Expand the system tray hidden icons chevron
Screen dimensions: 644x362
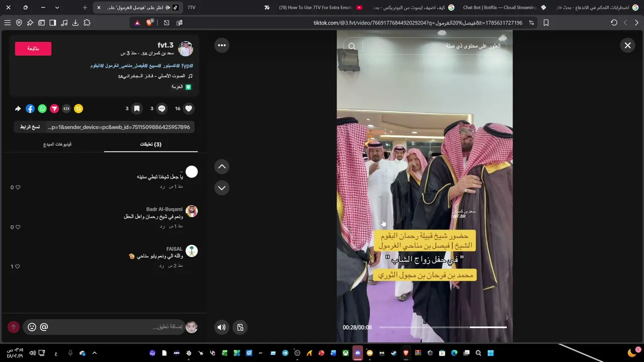(94, 353)
